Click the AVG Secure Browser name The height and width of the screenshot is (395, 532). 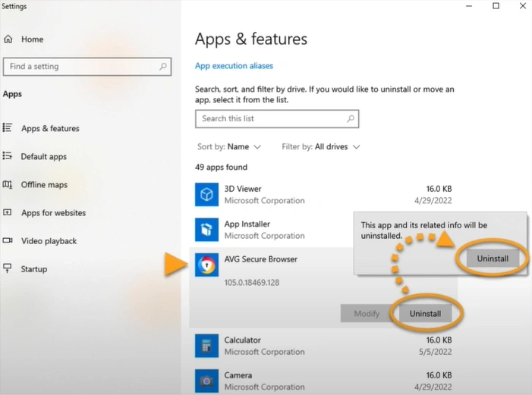pos(260,259)
